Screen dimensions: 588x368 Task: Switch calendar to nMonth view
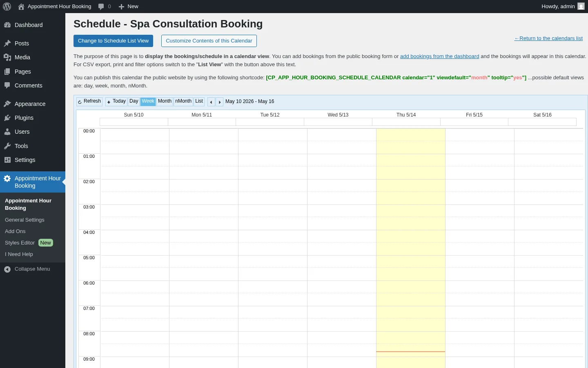pos(183,101)
